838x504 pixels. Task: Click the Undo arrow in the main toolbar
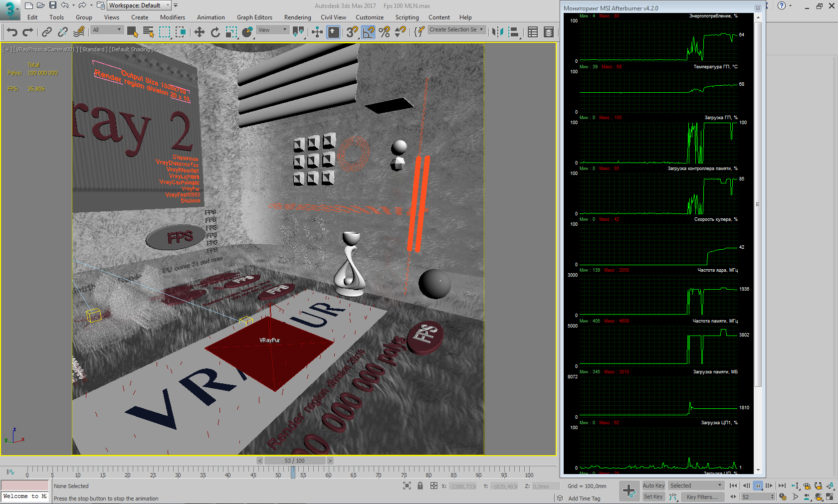click(x=12, y=32)
